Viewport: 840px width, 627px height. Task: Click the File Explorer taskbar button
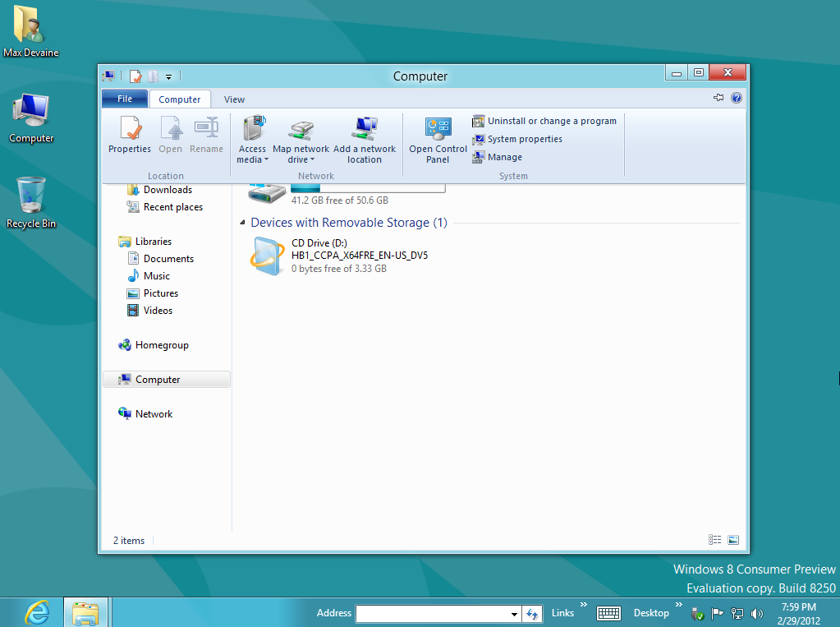point(85,612)
